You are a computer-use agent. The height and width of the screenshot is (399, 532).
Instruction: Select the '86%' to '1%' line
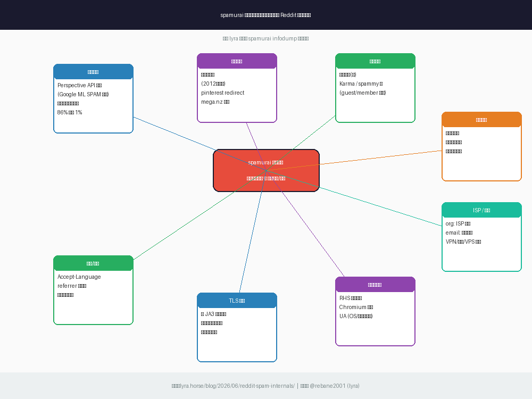[x=70, y=112]
